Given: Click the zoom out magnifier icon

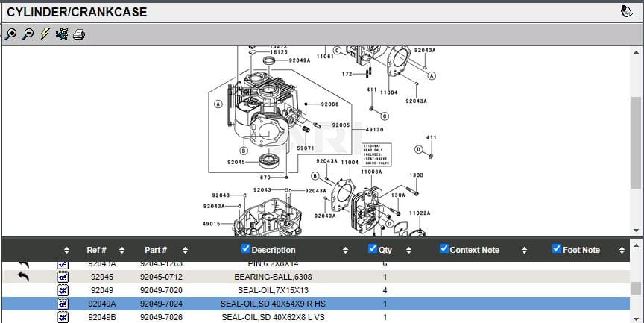Looking at the screenshot, I should (28, 34).
